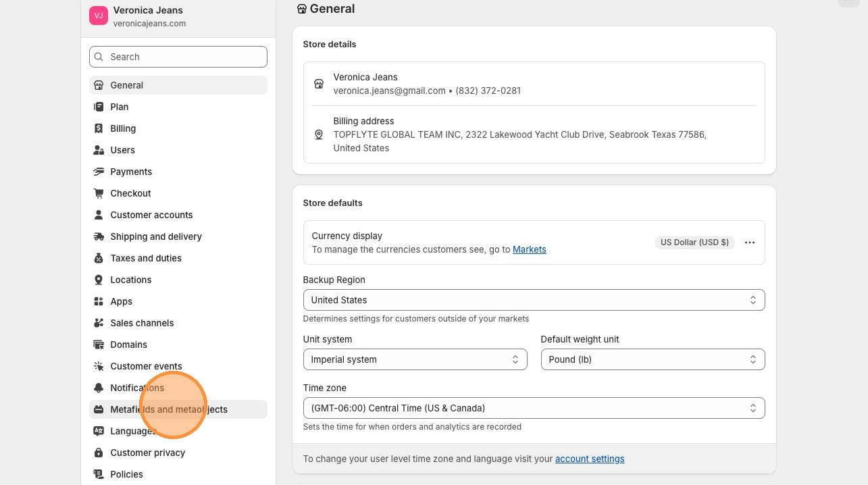Click the Checkout cart icon

[x=99, y=193]
